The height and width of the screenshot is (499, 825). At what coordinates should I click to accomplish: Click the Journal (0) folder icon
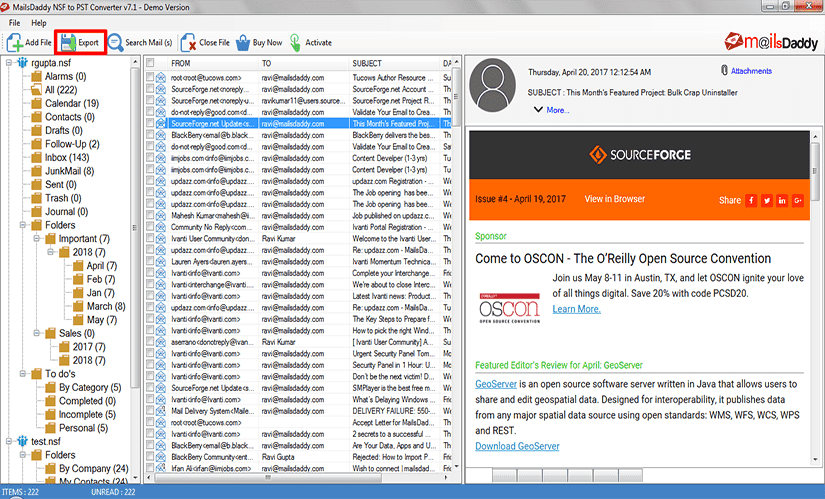(x=36, y=212)
